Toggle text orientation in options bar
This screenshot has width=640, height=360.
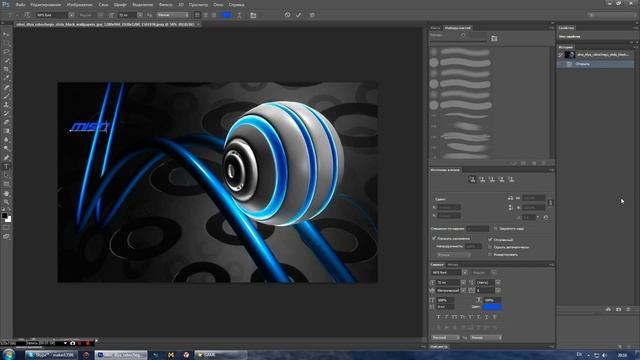[x=27, y=15]
